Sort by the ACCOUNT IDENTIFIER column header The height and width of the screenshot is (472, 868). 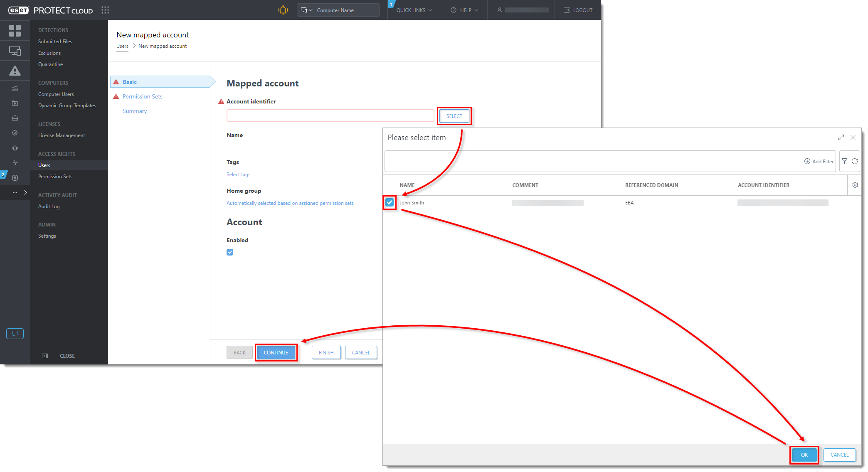tap(764, 185)
